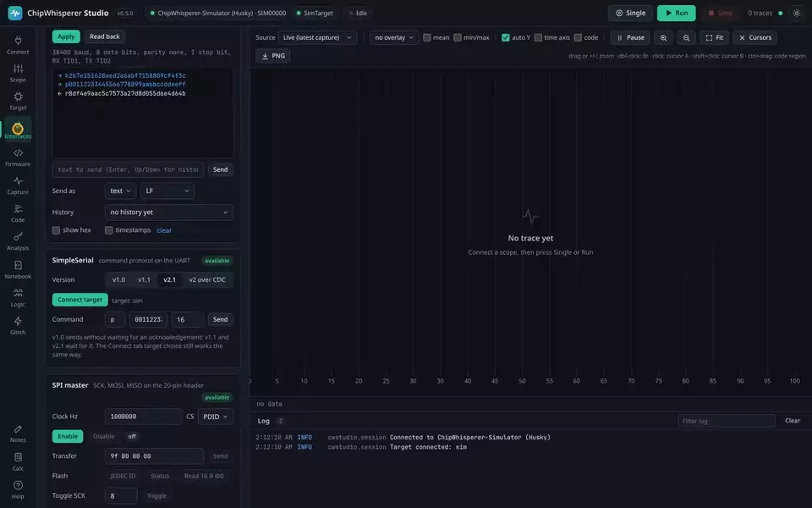Open the Capture sidebar page
The width and height of the screenshot is (812, 508).
click(x=18, y=185)
